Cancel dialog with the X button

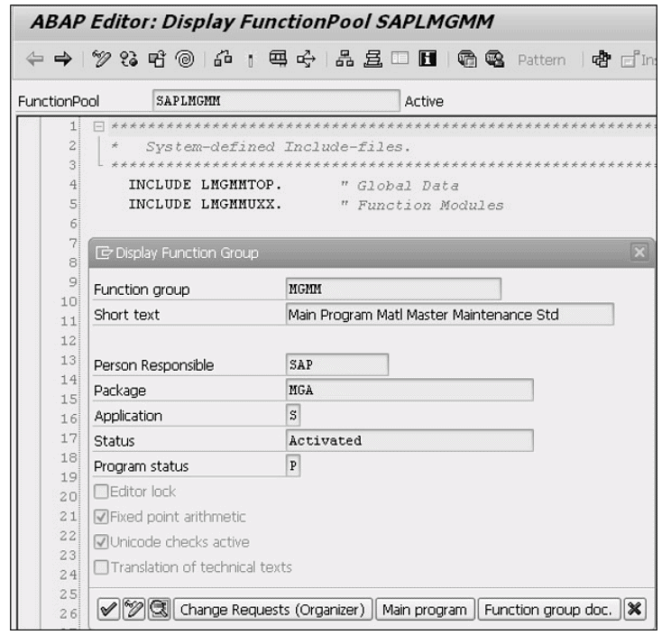tap(635, 610)
